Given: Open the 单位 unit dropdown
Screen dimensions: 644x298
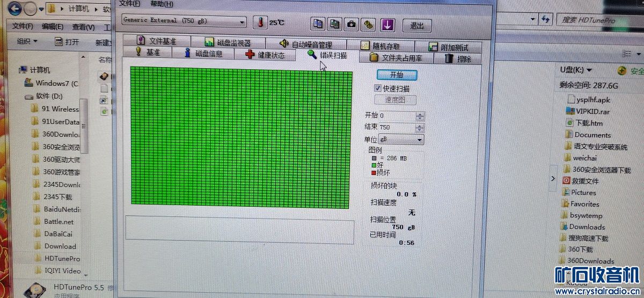Looking at the screenshot, I should tap(401, 140).
